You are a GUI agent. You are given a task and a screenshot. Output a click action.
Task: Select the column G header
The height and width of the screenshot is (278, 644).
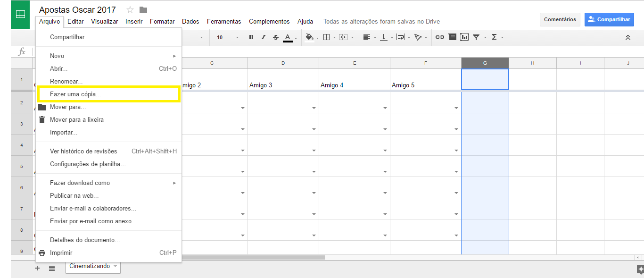pyautogui.click(x=485, y=63)
